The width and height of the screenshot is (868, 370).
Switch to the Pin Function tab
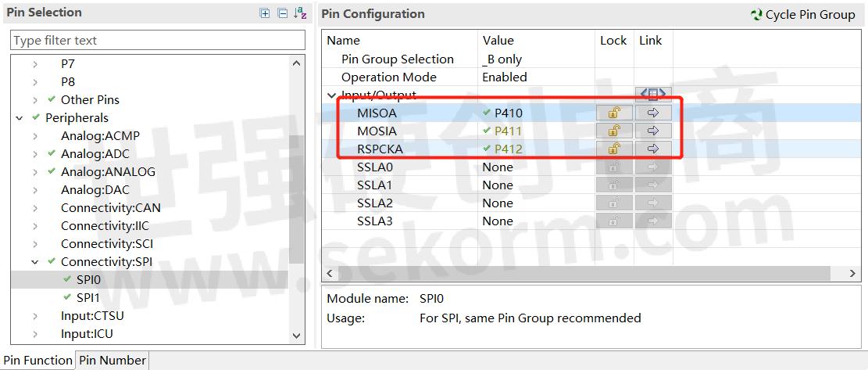click(38, 361)
